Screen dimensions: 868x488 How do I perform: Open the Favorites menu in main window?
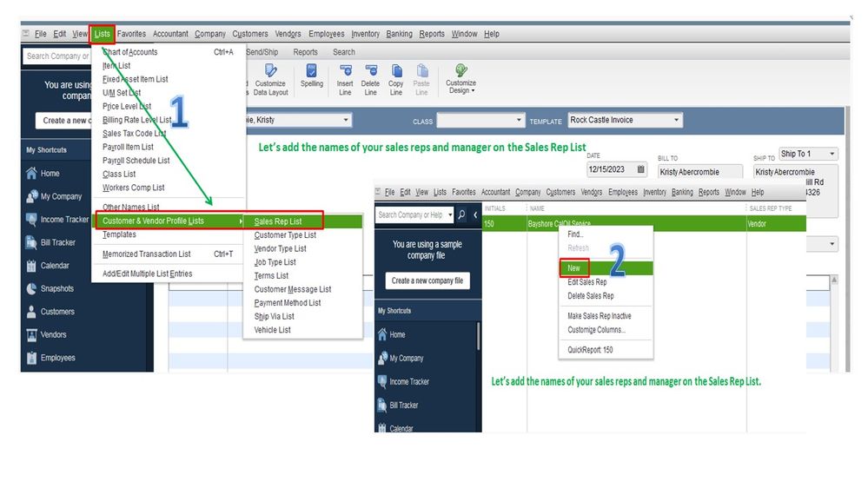click(x=131, y=34)
